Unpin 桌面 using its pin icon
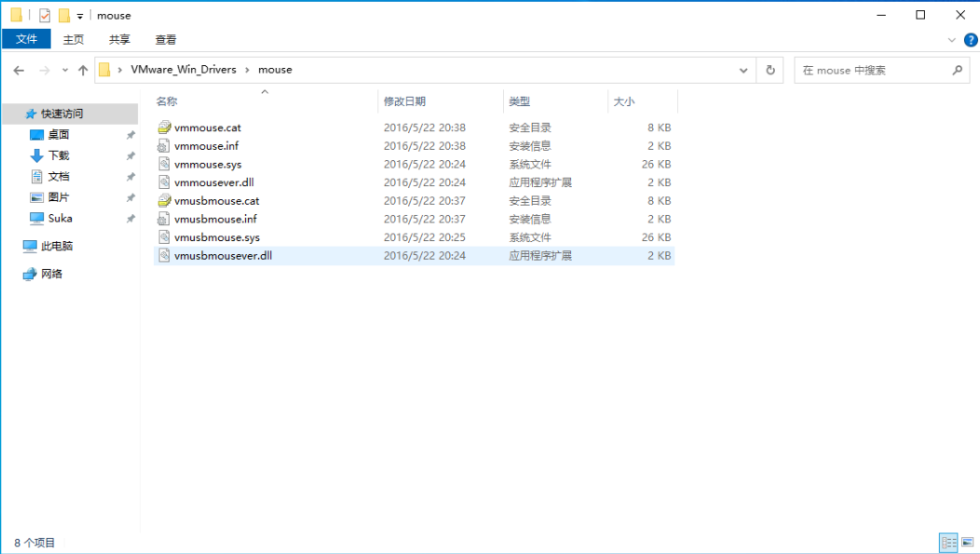 tap(130, 135)
